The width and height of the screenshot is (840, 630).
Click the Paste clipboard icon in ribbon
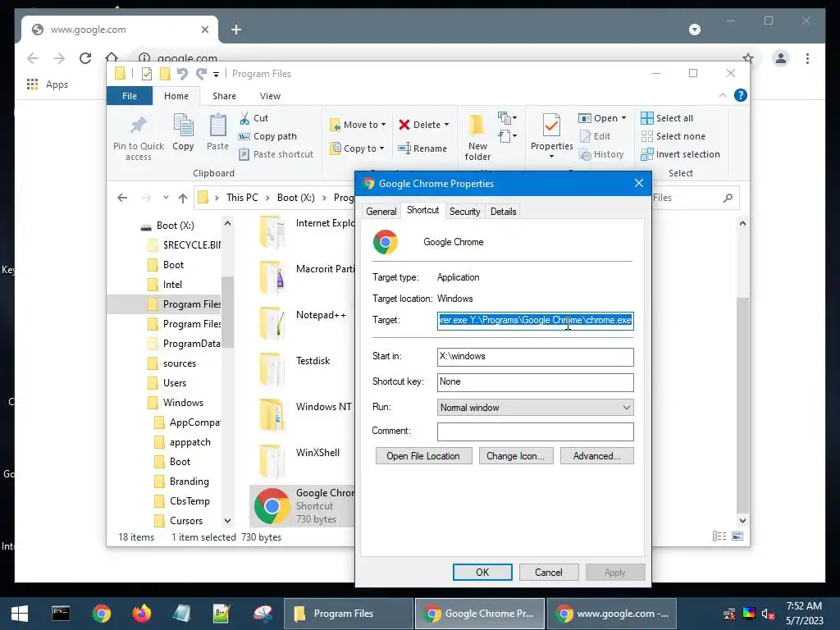coord(217,125)
